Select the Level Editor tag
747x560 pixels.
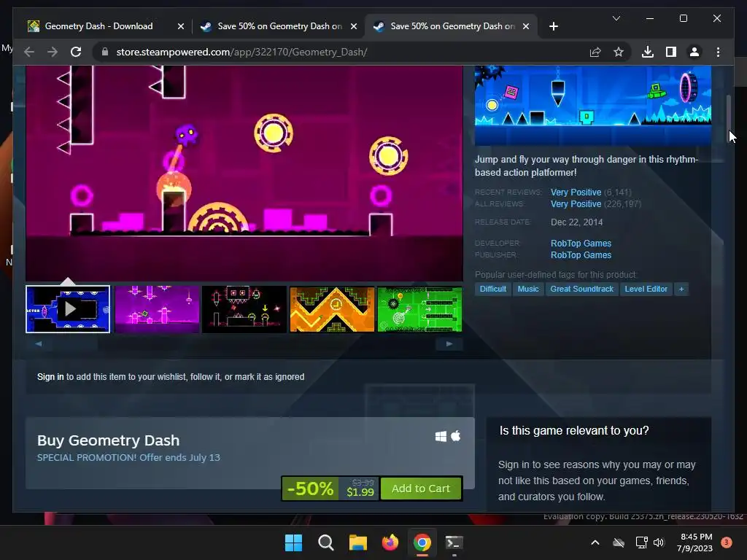646,289
